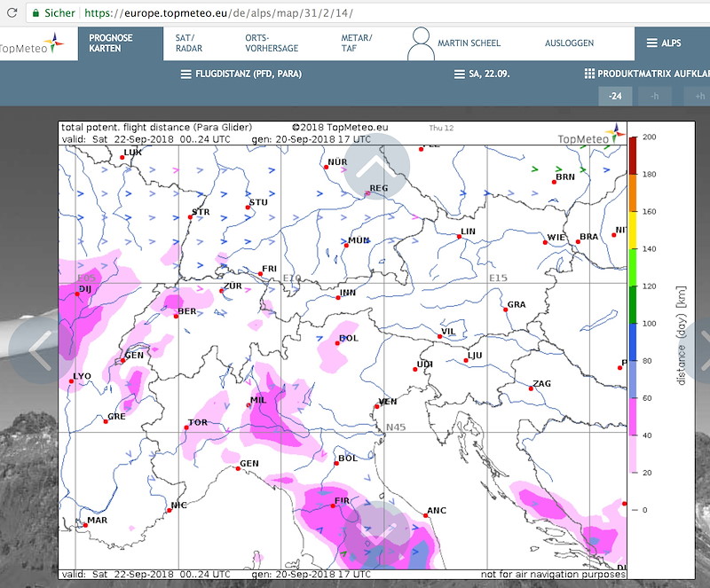Click the WIE city label on the map

(x=556, y=238)
